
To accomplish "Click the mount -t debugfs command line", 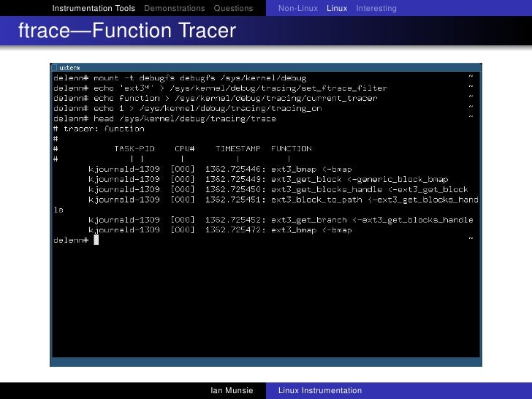I will [x=180, y=78].
